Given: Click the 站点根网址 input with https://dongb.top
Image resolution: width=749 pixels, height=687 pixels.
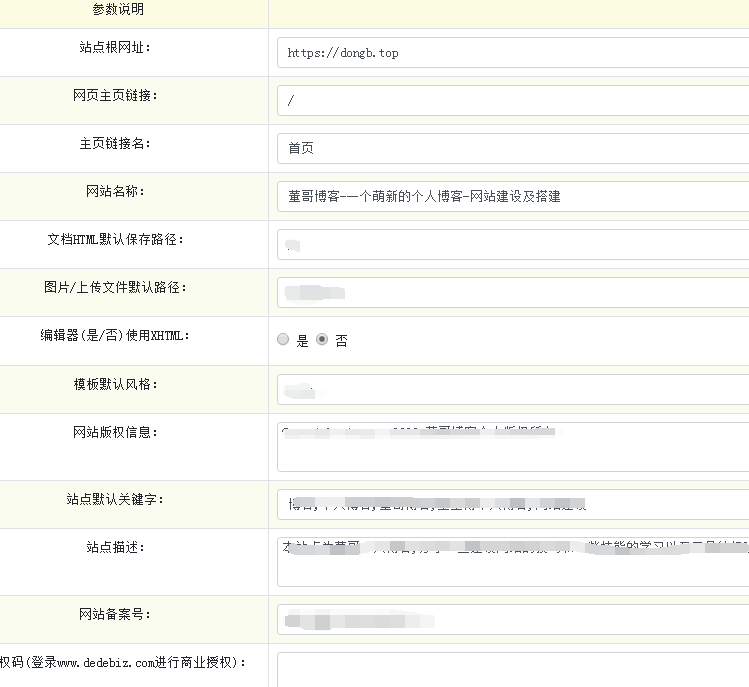Looking at the screenshot, I should 513,53.
